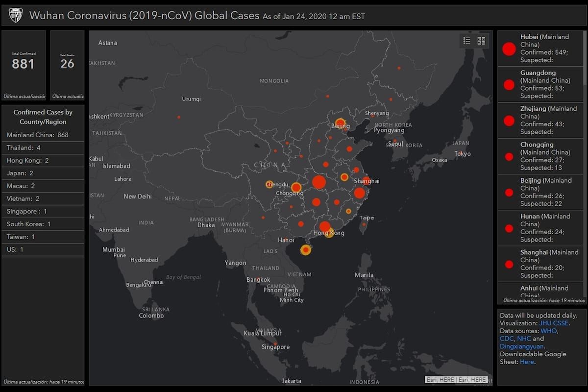Click the Chengdu orange-ringed marker

point(269,184)
